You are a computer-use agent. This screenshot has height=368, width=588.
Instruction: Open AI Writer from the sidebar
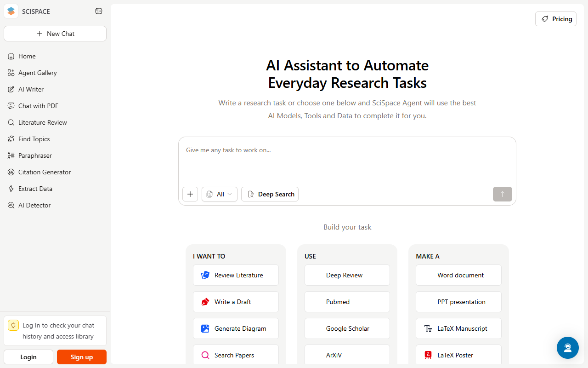pos(55,89)
